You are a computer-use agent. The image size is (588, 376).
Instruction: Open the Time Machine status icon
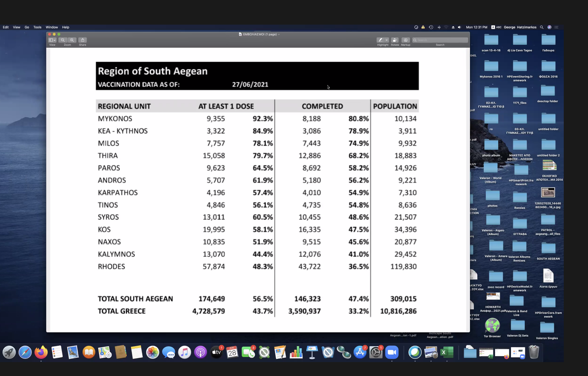[431, 27]
